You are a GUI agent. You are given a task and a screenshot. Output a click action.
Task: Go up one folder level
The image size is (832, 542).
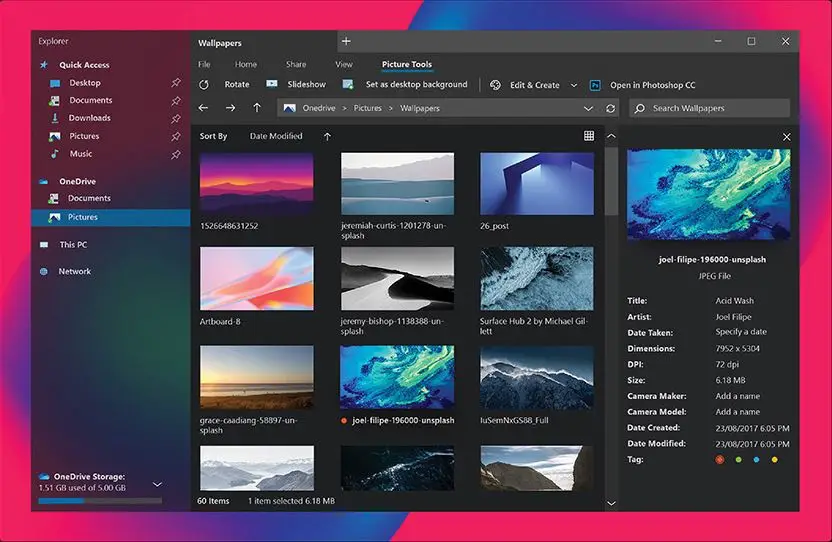[257, 108]
